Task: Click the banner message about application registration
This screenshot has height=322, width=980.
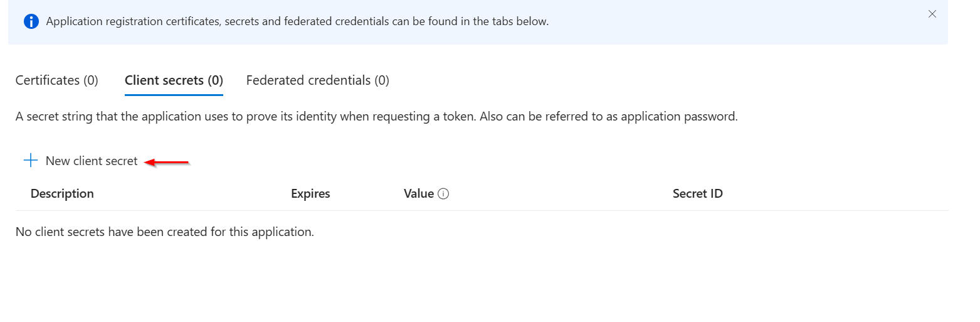Action: pyautogui.click(x=297, y=21)
